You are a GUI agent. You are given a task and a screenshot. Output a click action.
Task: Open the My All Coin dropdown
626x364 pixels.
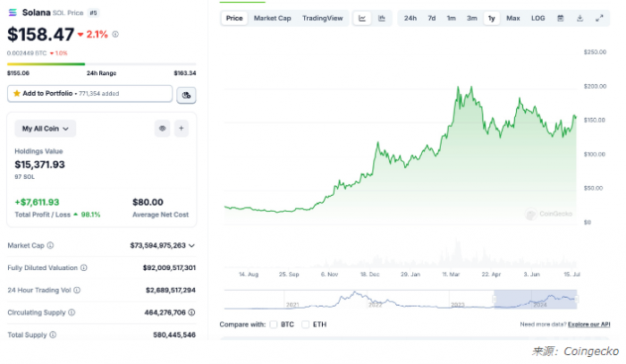[45, 129]
